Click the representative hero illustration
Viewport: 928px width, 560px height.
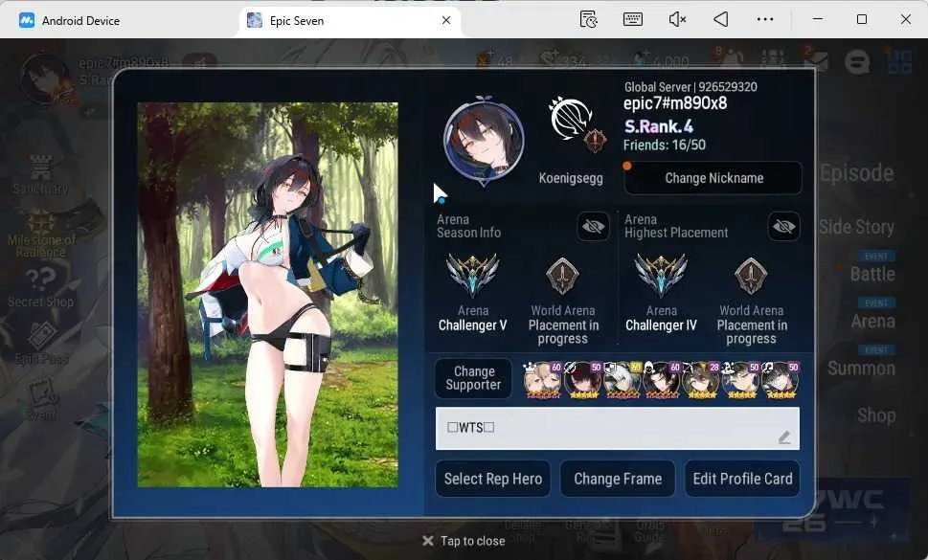click(267, 295)
